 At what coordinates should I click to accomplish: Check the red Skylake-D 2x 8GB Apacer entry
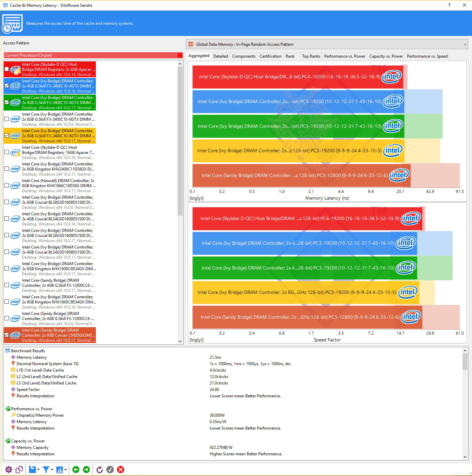point(7,69)
